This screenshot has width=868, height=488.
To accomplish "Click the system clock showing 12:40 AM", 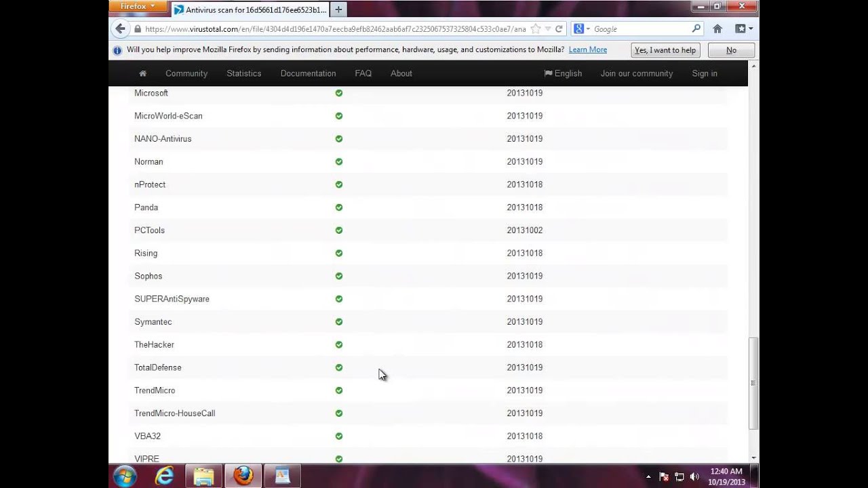I will (726, 471).
